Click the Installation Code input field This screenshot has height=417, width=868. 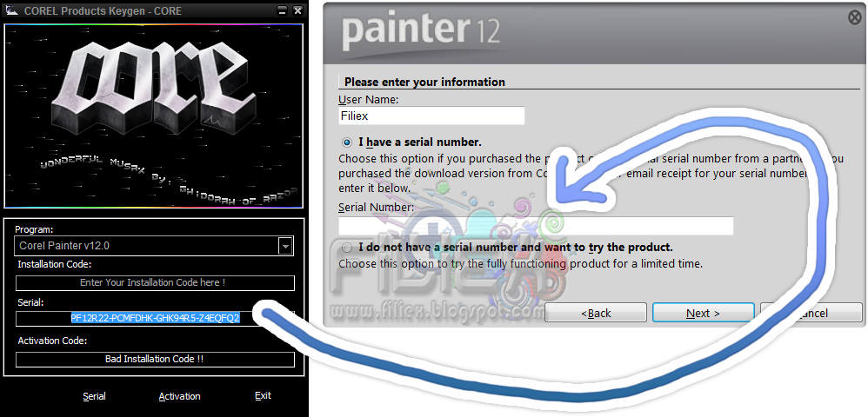(155, 282)
